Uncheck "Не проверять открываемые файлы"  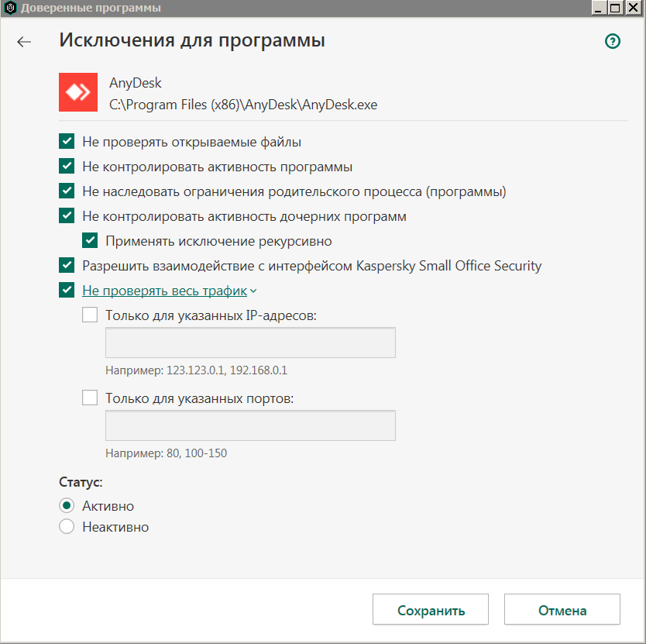click(x=67, y=141)
